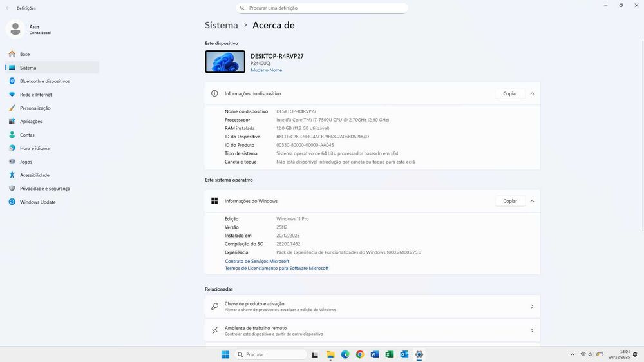Viewport: 644px width, 362px height.
Task: Click Mudar o Nome link
Action: pos(266,70)
